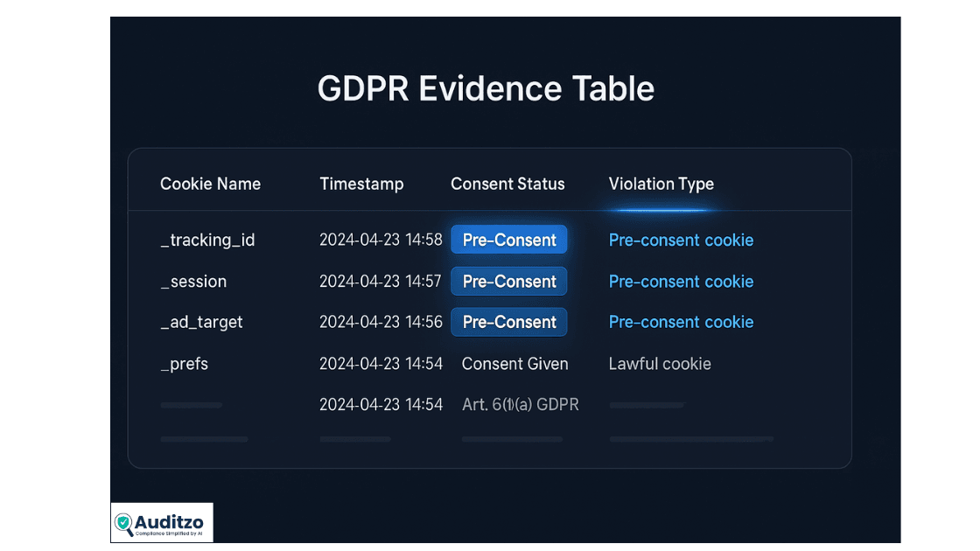Open the Pre-consent cookie link for _tracking_id
This screenshot has width=980, height=551.
(681, 240)
